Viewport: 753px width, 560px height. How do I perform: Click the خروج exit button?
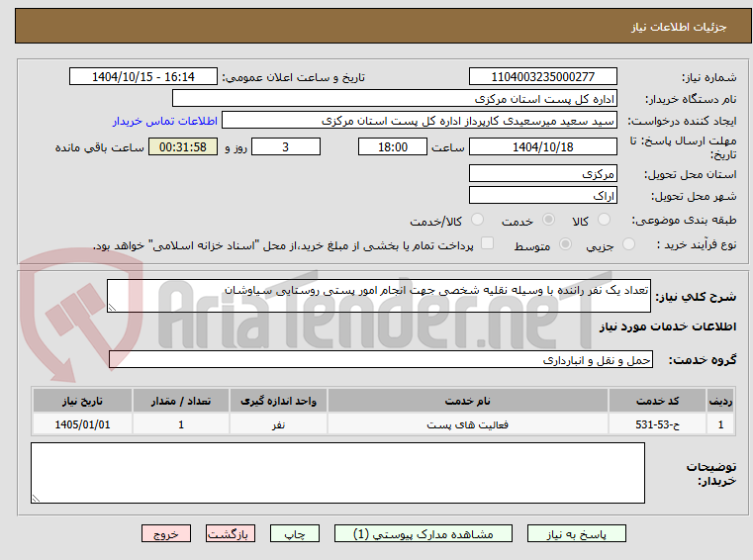pyautogui.click(x=166, y=534)
